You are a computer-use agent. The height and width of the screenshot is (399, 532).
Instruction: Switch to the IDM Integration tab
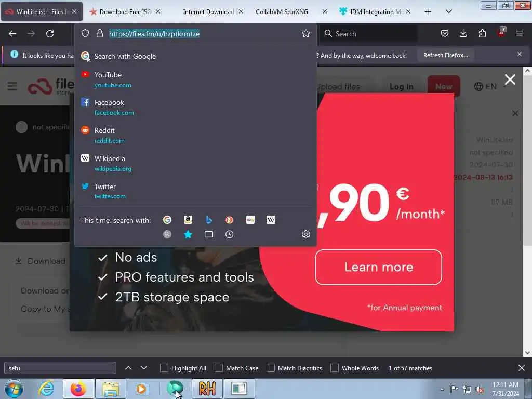(x=375, y=11)
